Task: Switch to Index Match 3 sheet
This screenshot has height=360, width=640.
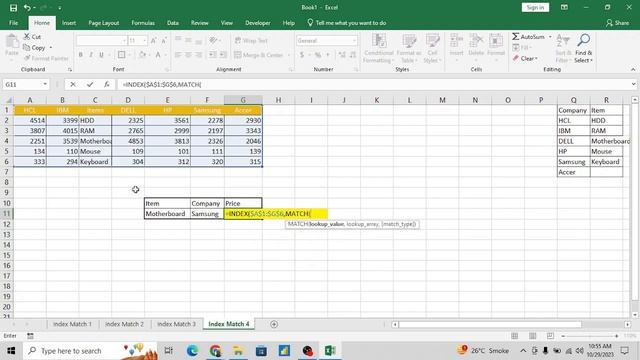Action: (x=176, y=324)
